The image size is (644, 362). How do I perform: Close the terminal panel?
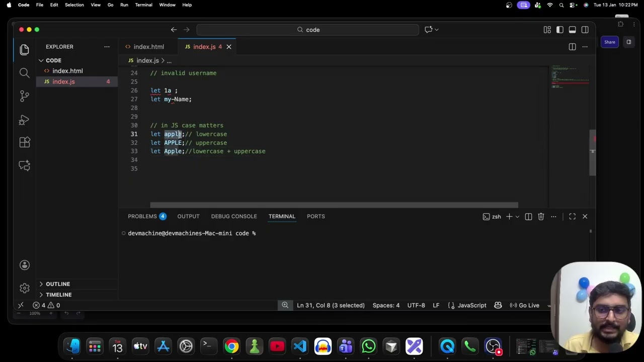pos(585,216)
